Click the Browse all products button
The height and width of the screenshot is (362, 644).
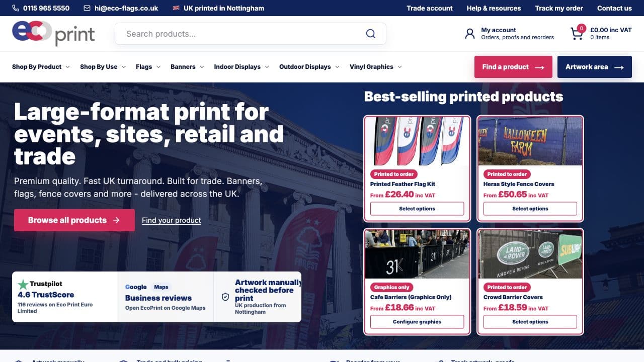(x=74, y=220)
